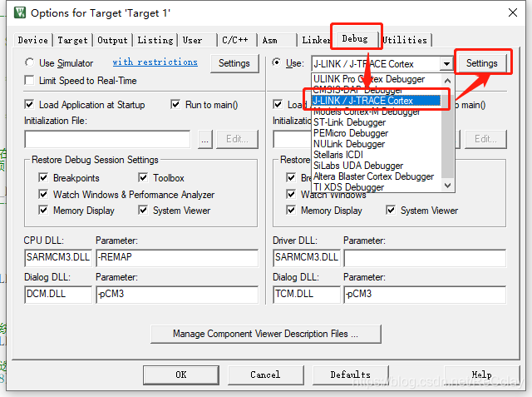
Task: Open the Device tab
Action: [33, 40]
